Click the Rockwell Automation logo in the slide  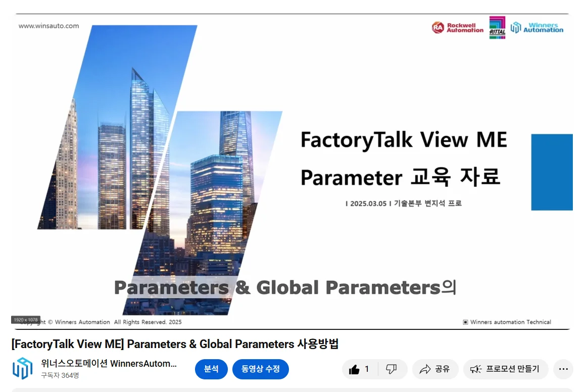pos(458,27)
